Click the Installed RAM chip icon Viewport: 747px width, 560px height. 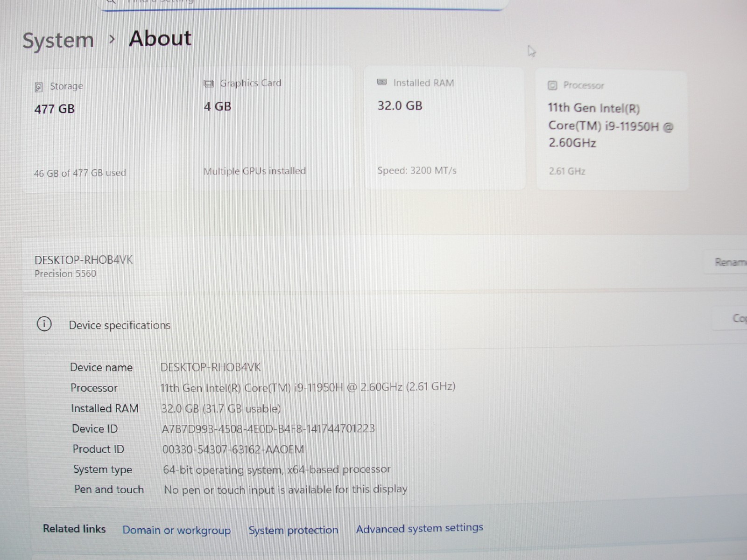(x=382, y=83)
